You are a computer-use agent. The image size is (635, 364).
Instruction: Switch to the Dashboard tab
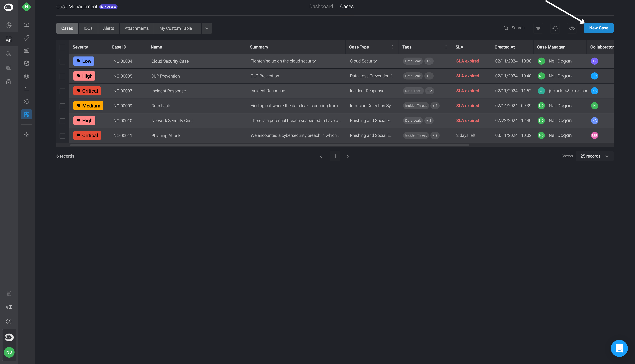pyautogui.click(x=321, y=7)
